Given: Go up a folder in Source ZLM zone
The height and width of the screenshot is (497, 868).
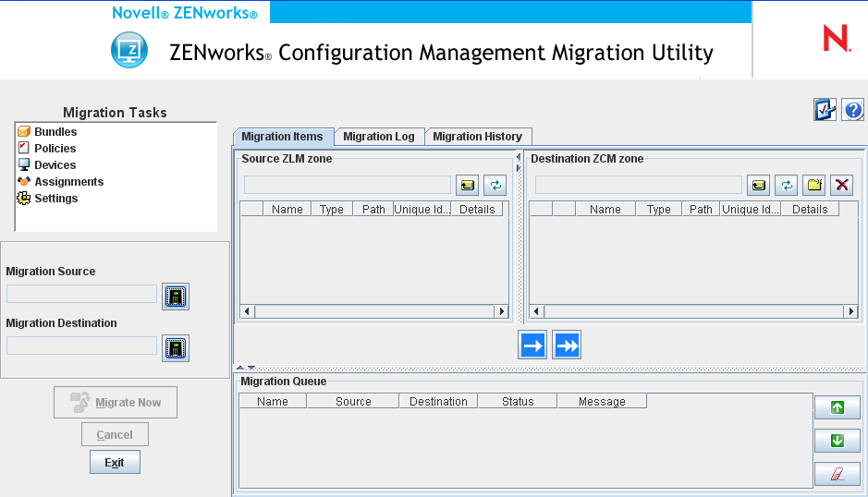Looking at the screenshot, I should pyautogui.click(x=467, y=186).
